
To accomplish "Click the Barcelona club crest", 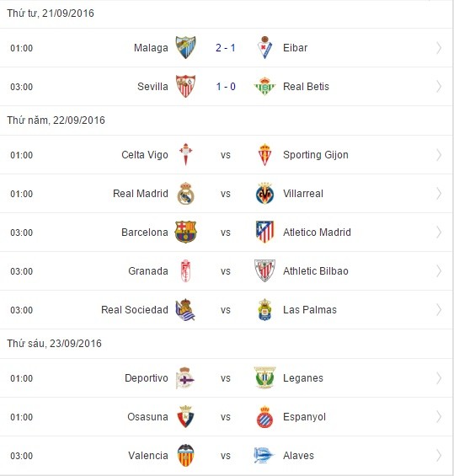I will [185, 233].
